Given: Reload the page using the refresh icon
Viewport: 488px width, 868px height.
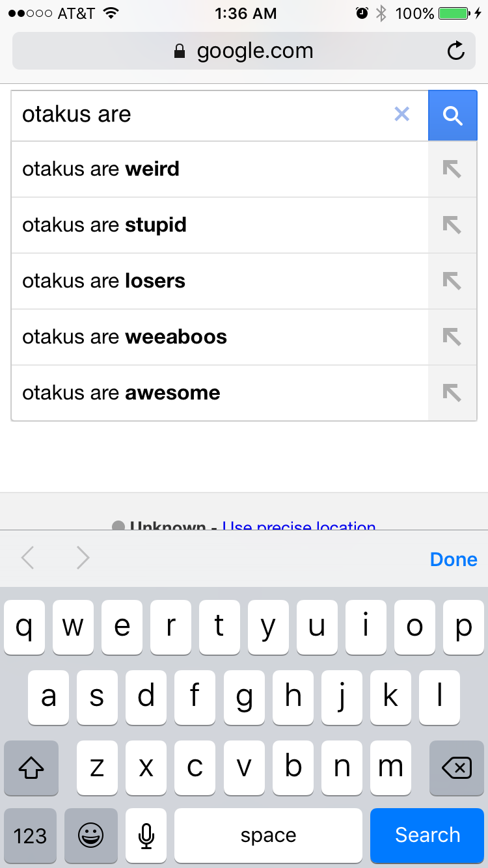Looking at the screenshot, I should click(x=456, y=51).
